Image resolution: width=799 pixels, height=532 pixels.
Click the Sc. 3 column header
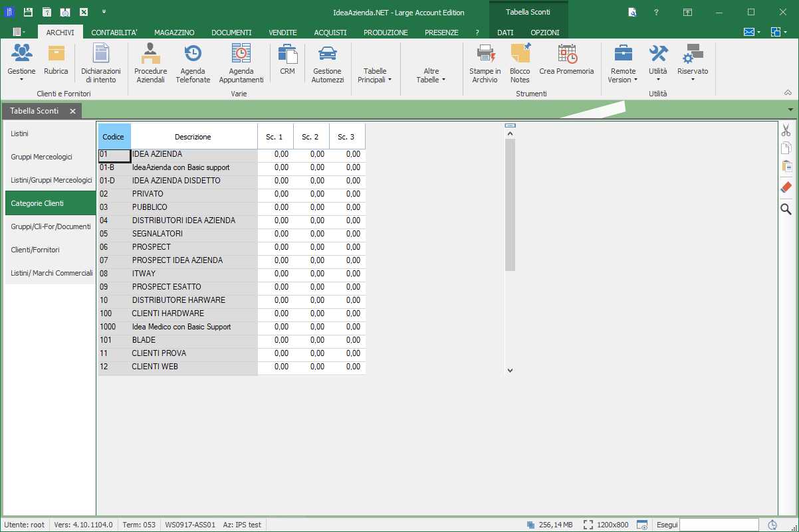coord(347,137)
